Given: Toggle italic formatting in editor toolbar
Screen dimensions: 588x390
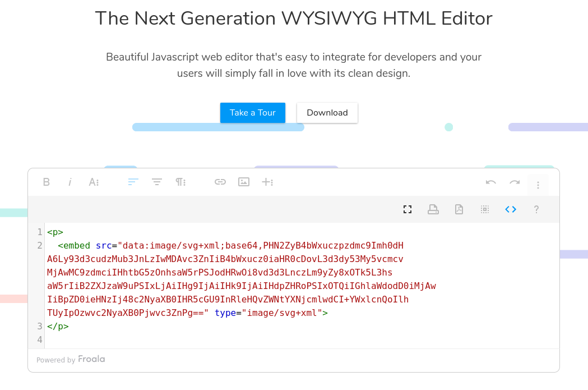Looking at the screenshot, I should click(70, 182).
